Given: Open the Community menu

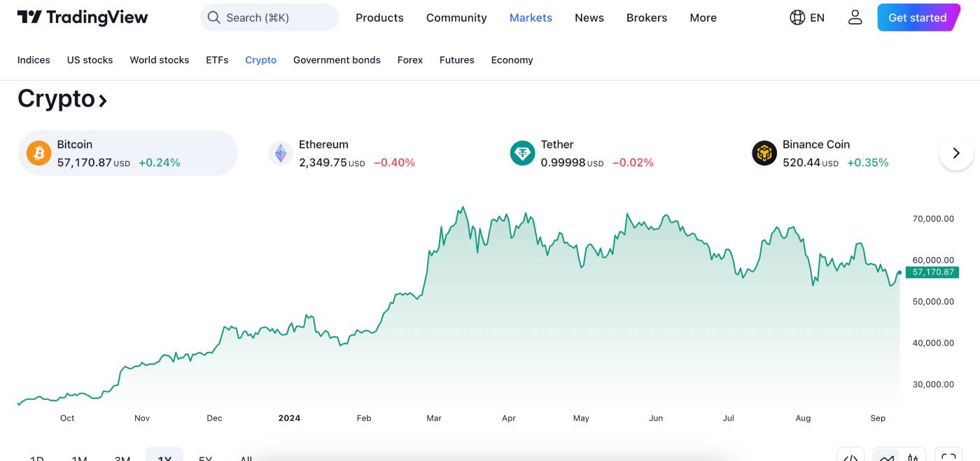Looking at the screenshot, I should pyautogui.click(x=456, y=18).
